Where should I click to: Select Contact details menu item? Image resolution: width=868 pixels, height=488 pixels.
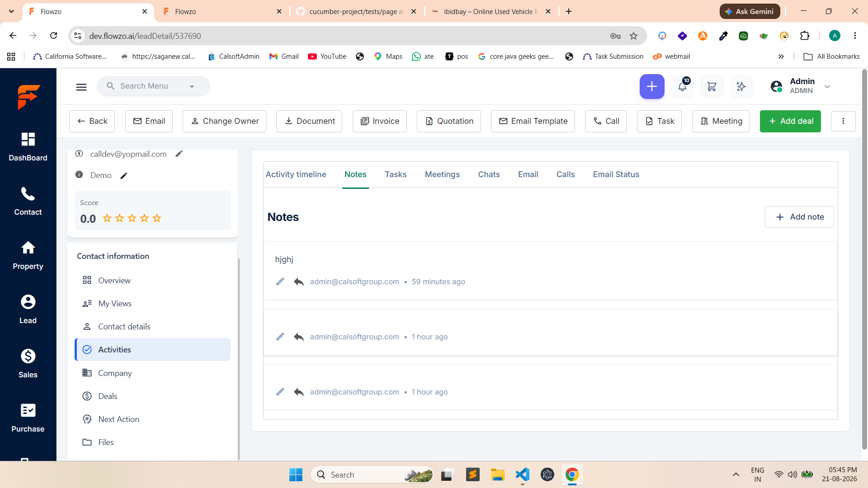click(x=152, y=327)
